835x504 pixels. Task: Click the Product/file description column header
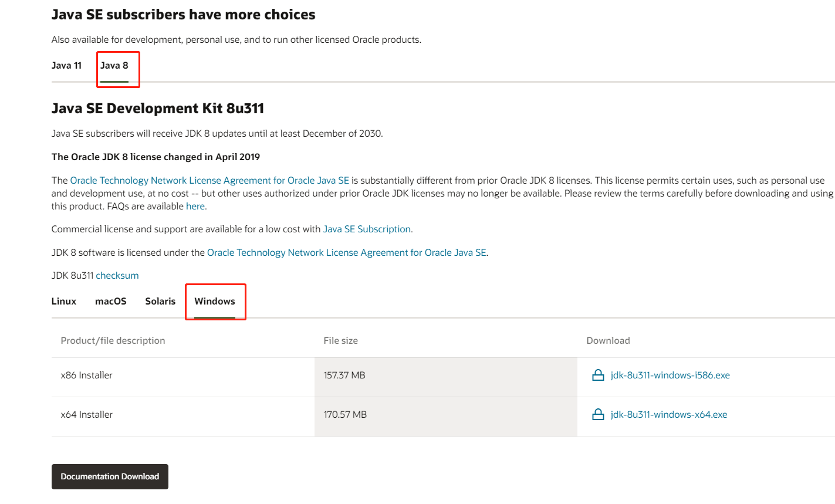point(113,341)
